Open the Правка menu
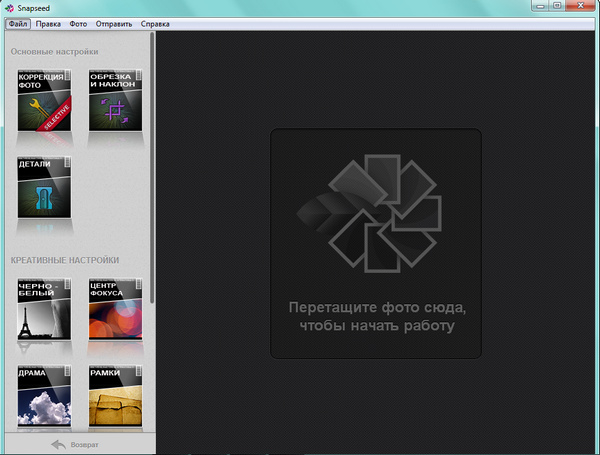Viewport: 600px width, 455px height. click(x=48, y=22)
